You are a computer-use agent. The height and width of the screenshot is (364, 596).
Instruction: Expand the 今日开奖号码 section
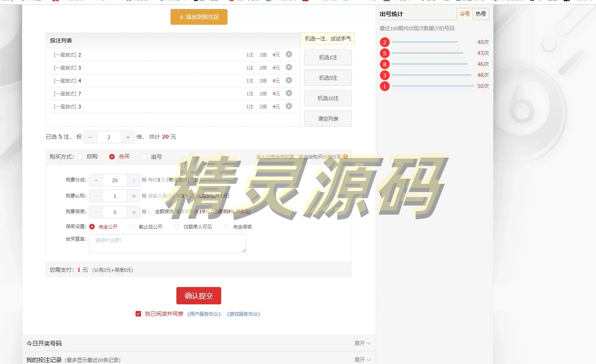363,343
